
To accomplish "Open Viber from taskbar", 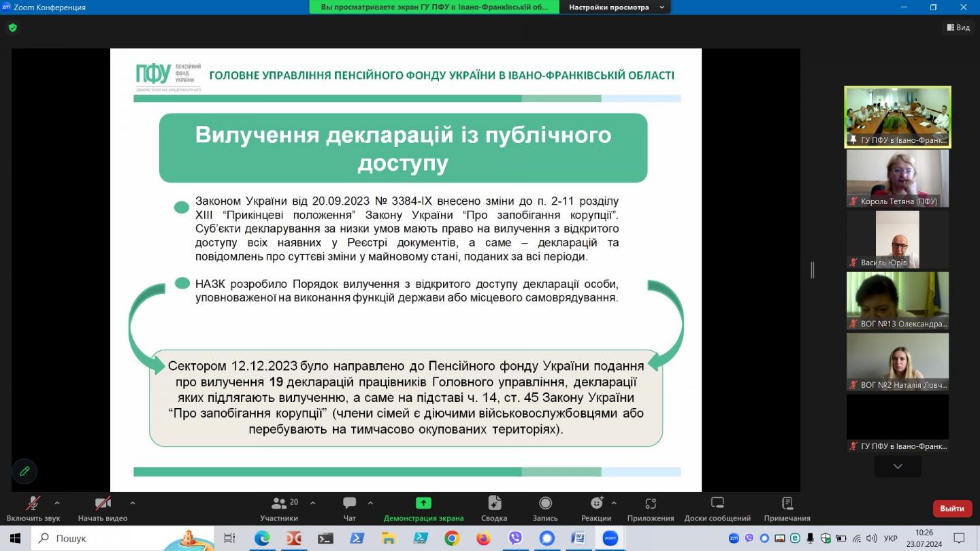I will [x=515, y=538].
